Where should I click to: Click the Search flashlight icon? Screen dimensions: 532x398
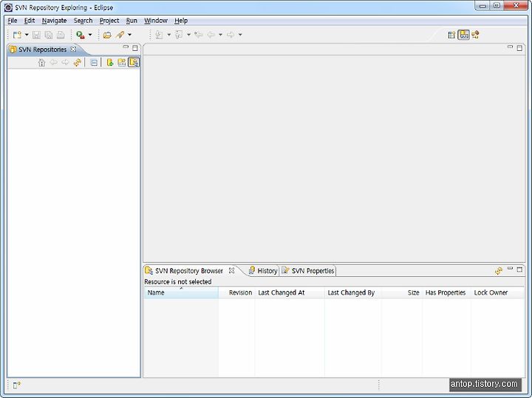coord(120,35)
